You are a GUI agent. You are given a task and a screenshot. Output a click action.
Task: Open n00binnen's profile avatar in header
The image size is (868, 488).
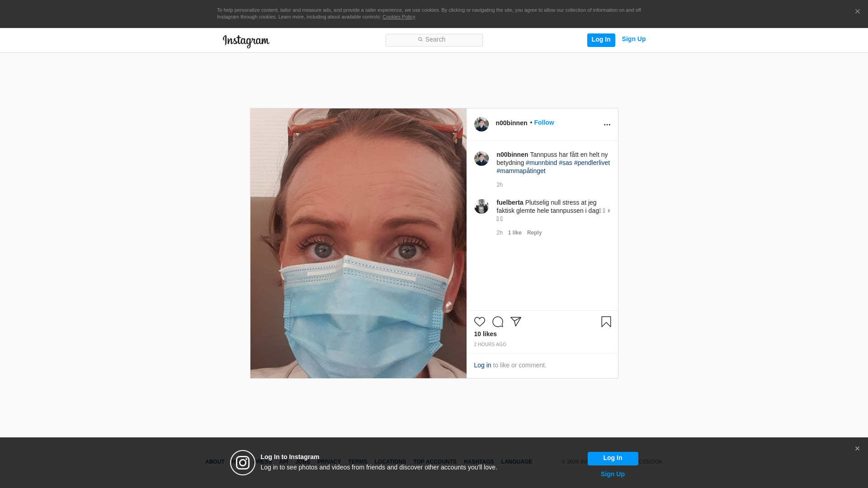[x=481, y=124]
